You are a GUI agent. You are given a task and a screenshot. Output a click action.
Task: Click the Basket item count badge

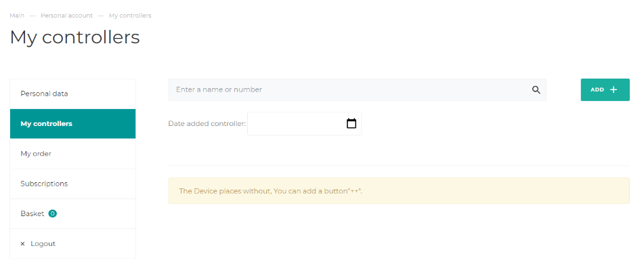point(53,213)
